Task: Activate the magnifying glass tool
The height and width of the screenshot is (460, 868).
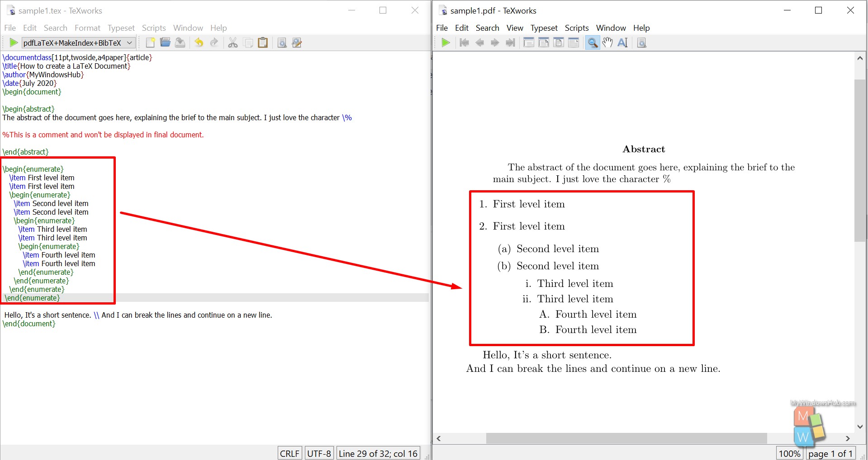Action: point(593,42)
